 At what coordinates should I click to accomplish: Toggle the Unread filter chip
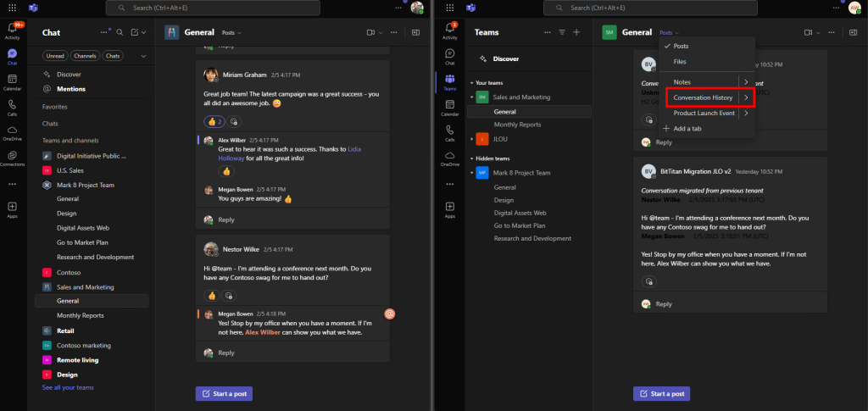point(55,56)
